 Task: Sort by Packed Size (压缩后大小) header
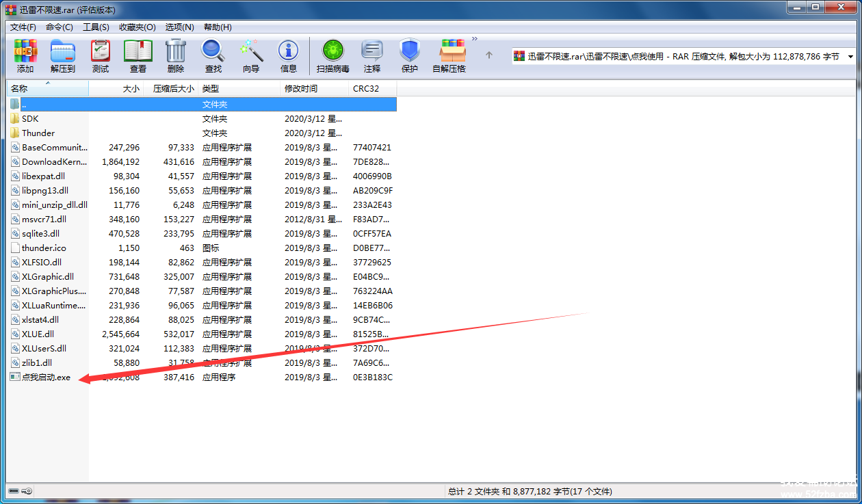[x=171, y=89]
